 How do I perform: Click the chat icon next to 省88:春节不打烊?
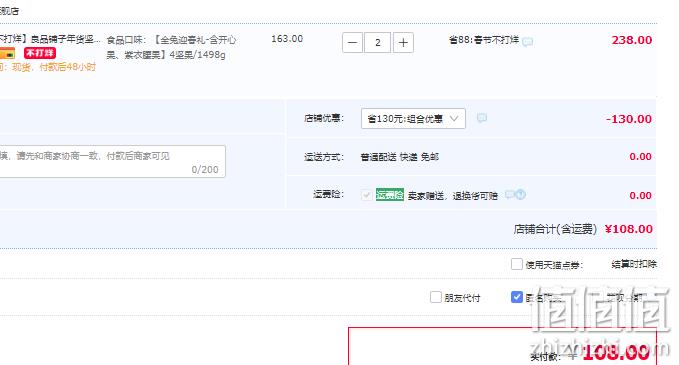pyautogui.click(x=527, y=42)
